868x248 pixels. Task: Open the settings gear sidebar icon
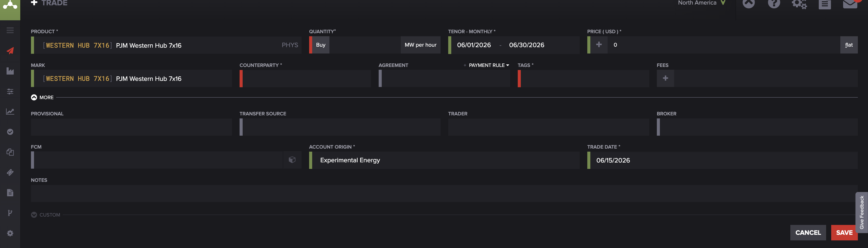[x=10, y=233]
